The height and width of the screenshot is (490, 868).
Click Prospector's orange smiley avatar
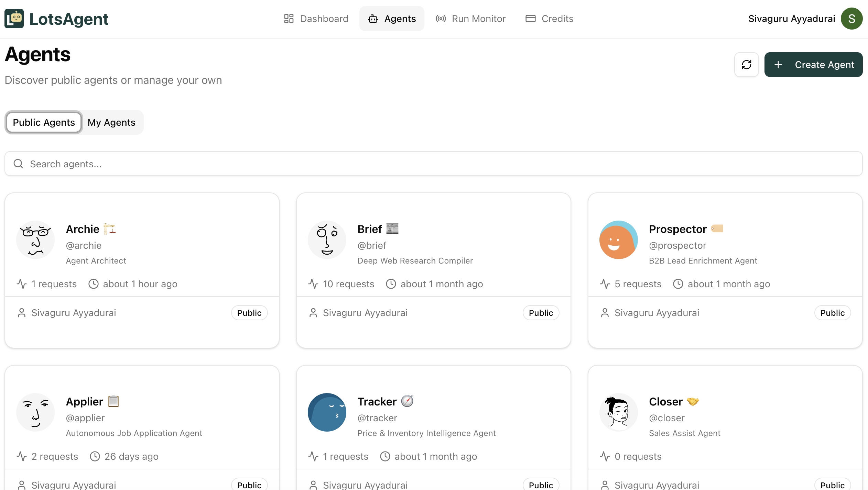click(618, 240)
